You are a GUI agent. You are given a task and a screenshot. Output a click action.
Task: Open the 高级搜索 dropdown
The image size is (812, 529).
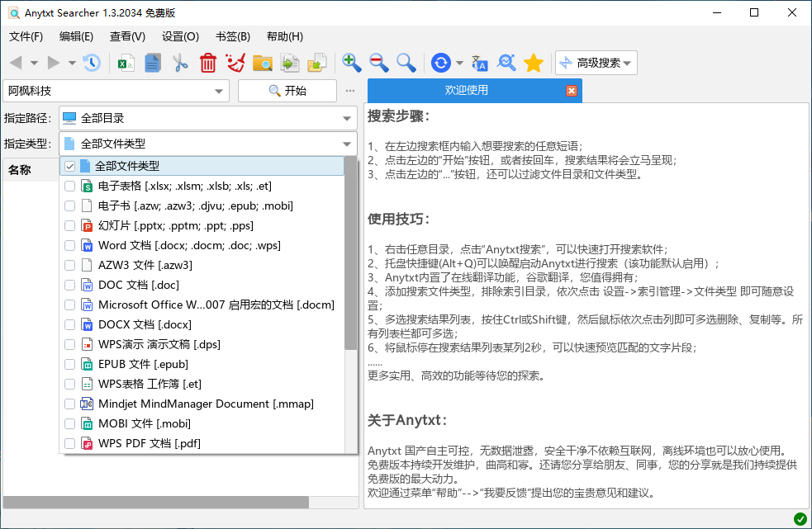pos(596,64)
